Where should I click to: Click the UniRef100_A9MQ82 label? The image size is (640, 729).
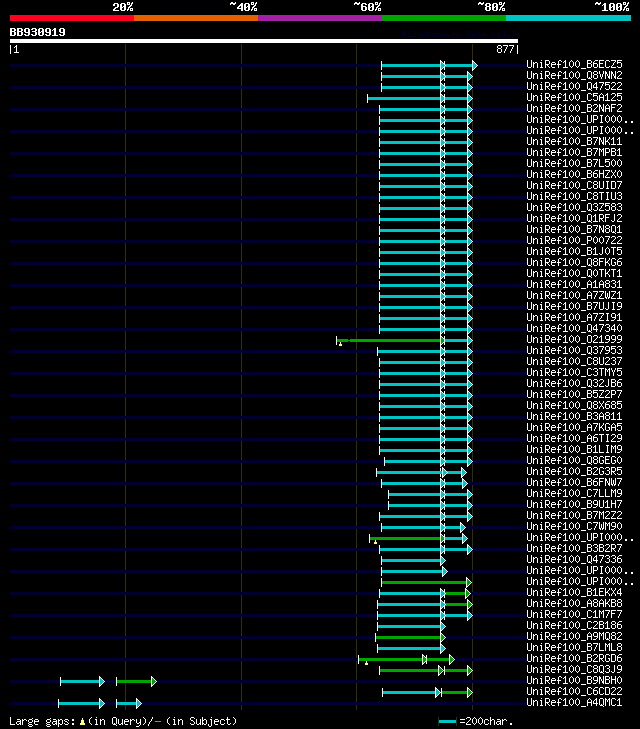tap(574, 636)
